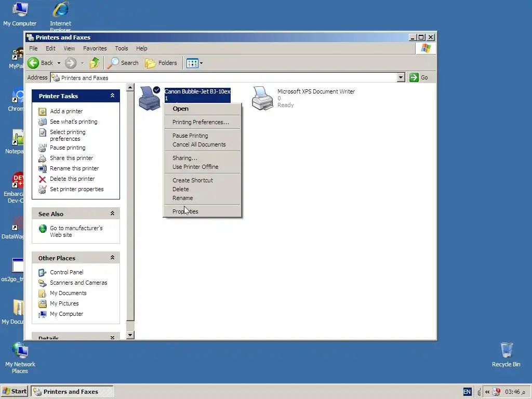This screenshot has width=532, height=399.
Task: Open the Favorites menu
Action: coord(95,48)
